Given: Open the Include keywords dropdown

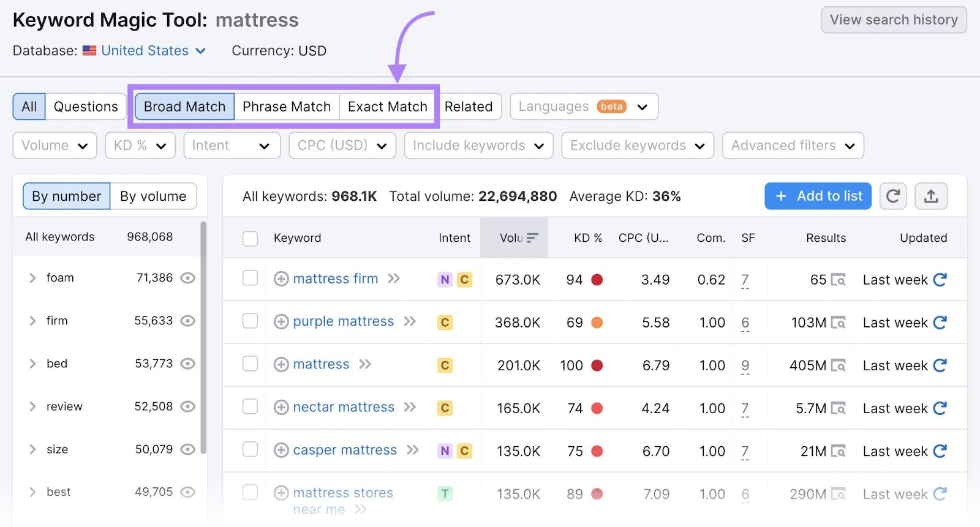Looking at the screenshot, I should 478,146.
